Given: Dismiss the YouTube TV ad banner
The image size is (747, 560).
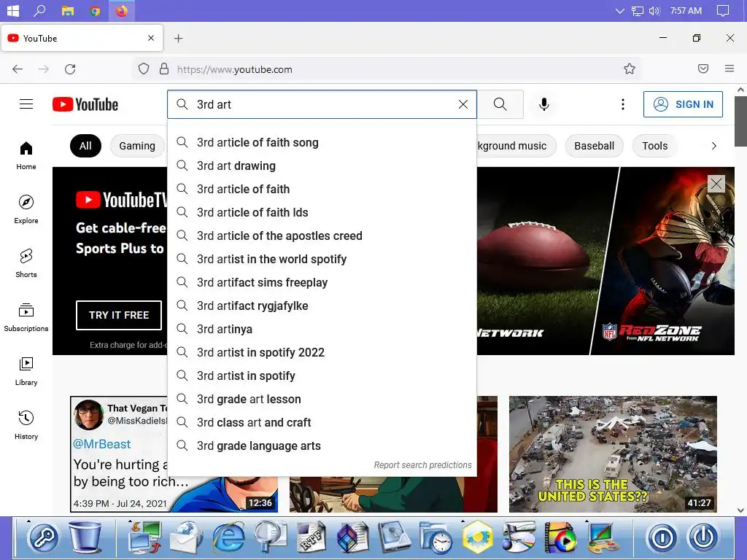Looking at the screenshot, I should pyautogui.click(x=716, y=183).
